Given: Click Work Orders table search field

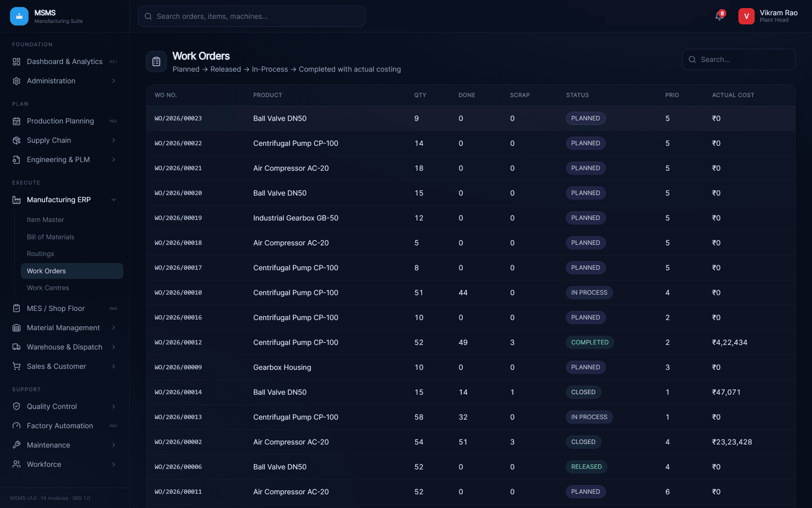Looking at the screenshot, I should coord(739,59).
